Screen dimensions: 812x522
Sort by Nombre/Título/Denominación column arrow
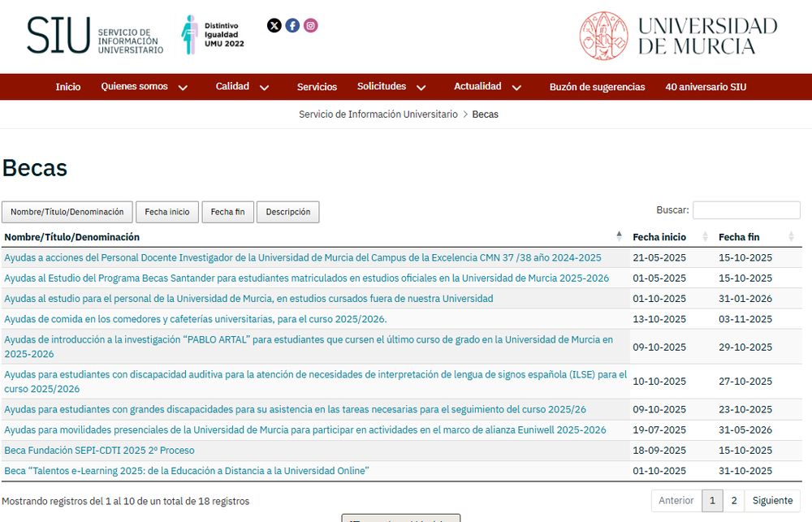619,236
